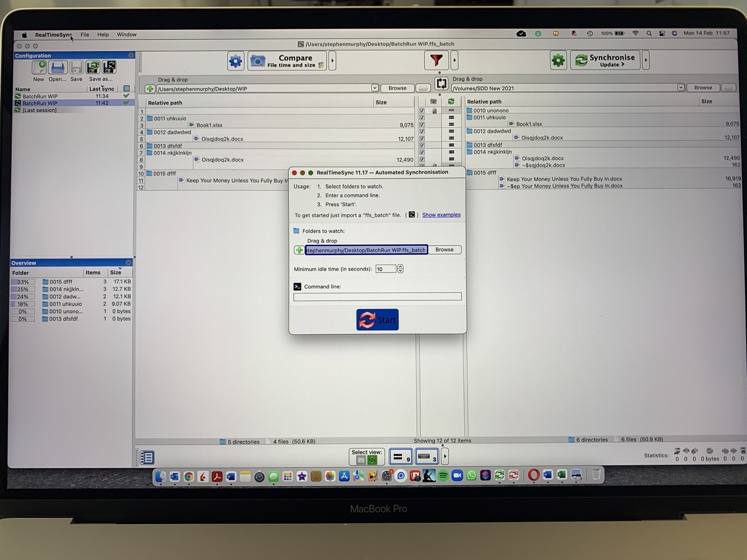747x560 pixels.
Task: Open the column chooser icon in the Configuration list
Action: point(126,89)
